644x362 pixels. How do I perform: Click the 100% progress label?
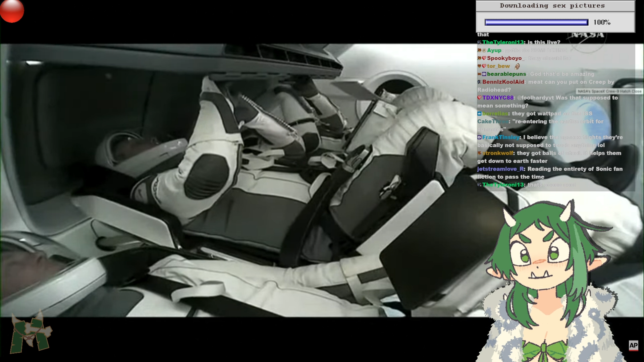point(602,22)
